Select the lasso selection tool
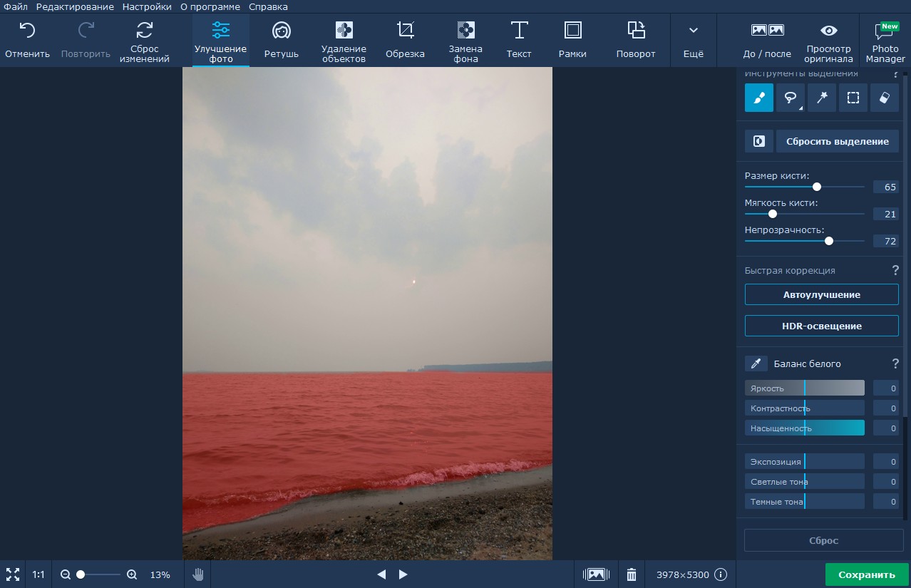The image size is (911, 588). (790, 98)
